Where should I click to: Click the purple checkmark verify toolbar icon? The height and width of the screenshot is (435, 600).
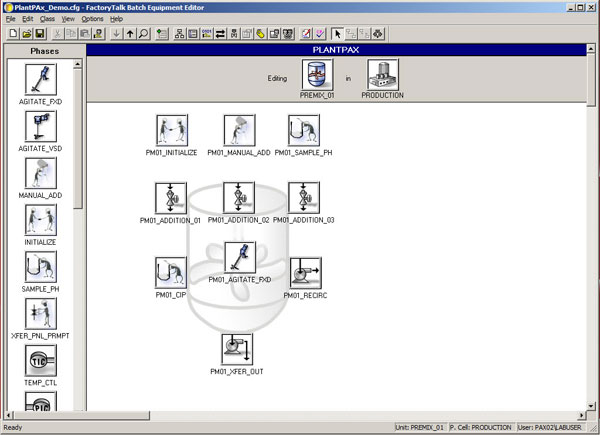320,34
